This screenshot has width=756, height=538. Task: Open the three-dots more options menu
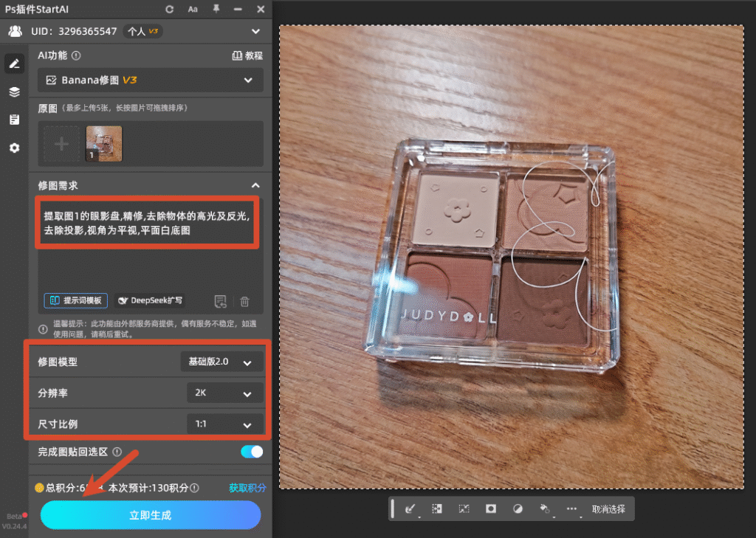point(572,508)
